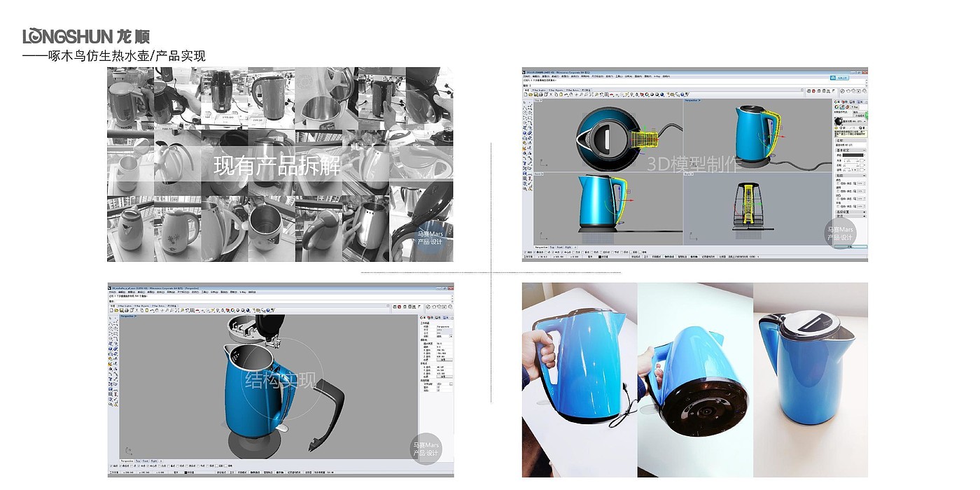Click Undo icon in 3D模型制作 Rhino window

click(566, 94)
